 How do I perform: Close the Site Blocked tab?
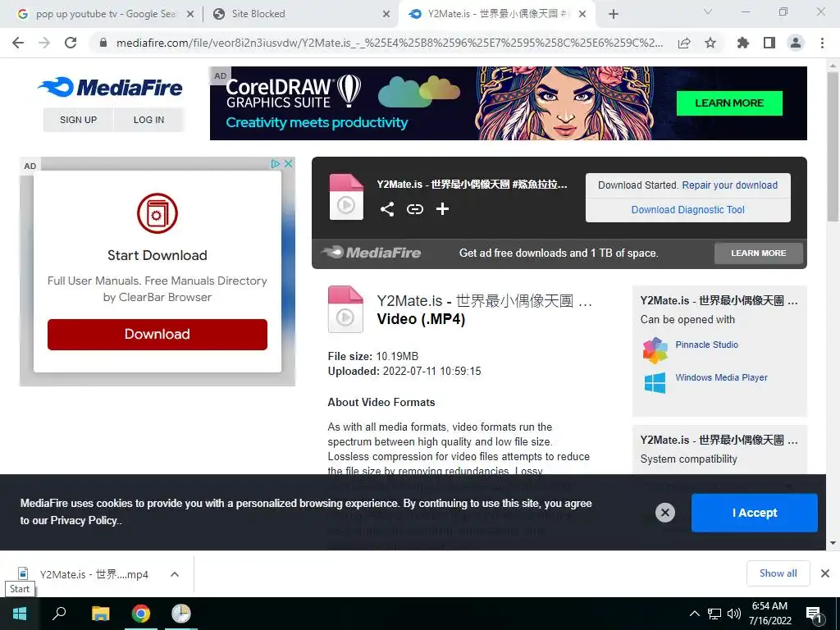386,15
